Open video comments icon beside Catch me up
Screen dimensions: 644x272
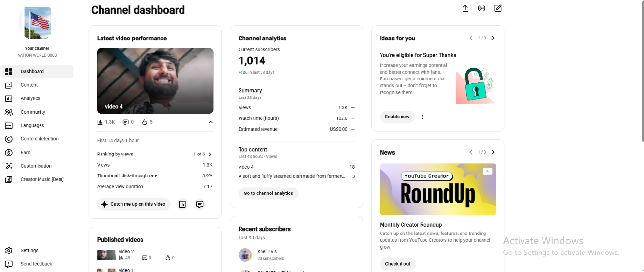(x=200, y=204)
